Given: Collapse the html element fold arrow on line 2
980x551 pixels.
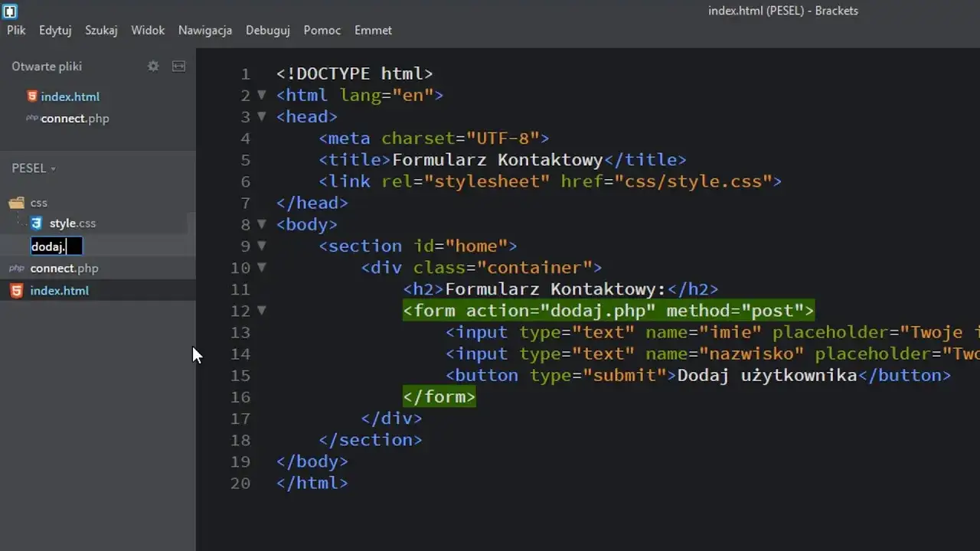Looking at the screenshot, I should coord(261,95).
